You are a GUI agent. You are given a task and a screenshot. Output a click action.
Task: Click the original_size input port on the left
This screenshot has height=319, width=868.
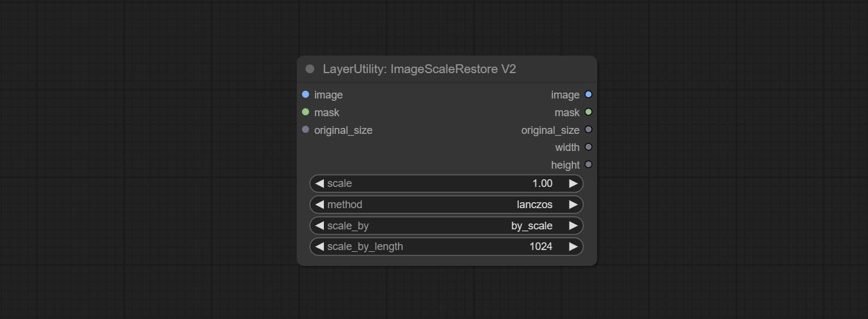coord(305,130)
